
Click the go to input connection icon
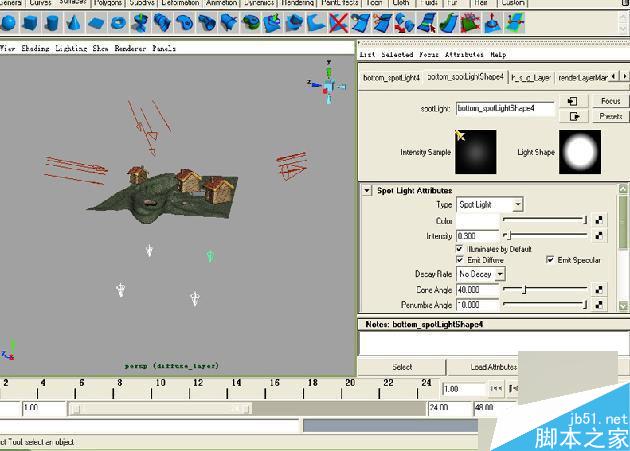click(573, 101)
